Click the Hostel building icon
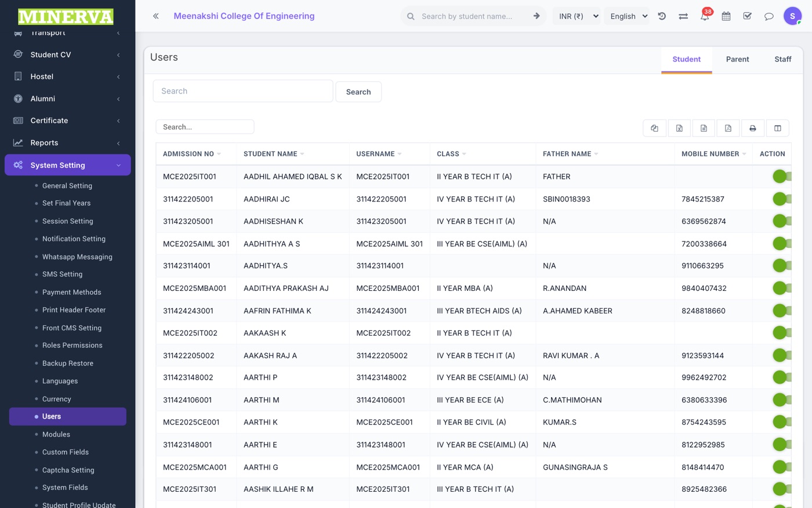The image size is (812, 508). 18,77
